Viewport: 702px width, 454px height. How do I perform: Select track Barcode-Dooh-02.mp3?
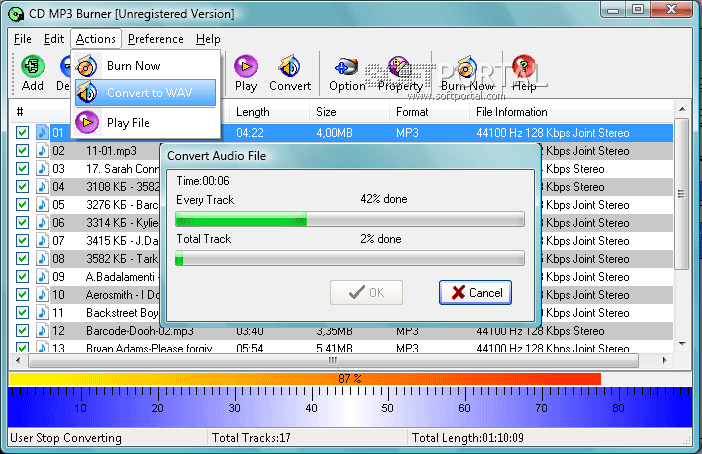[x=140, y=331]
